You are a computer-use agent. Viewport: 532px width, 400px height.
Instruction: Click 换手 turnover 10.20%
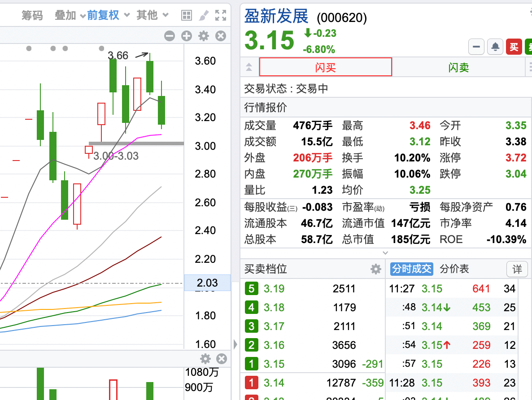coord(412,158)
